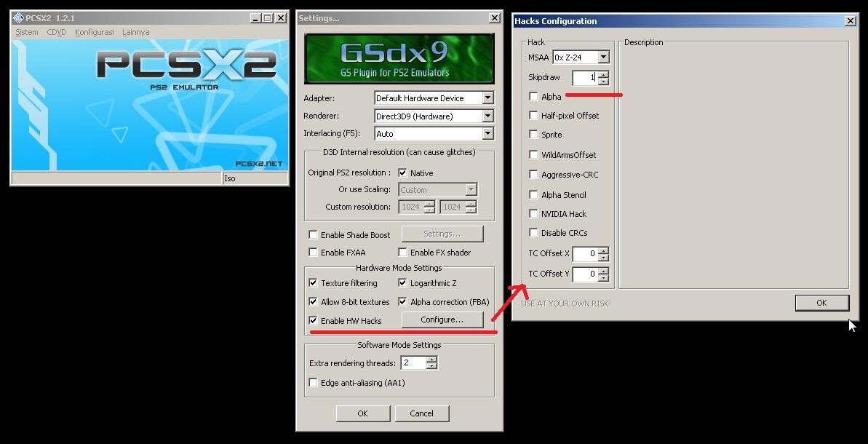868x444 pixels.
Task: Enable the FX shader checkbox
Action: (402, 253)
